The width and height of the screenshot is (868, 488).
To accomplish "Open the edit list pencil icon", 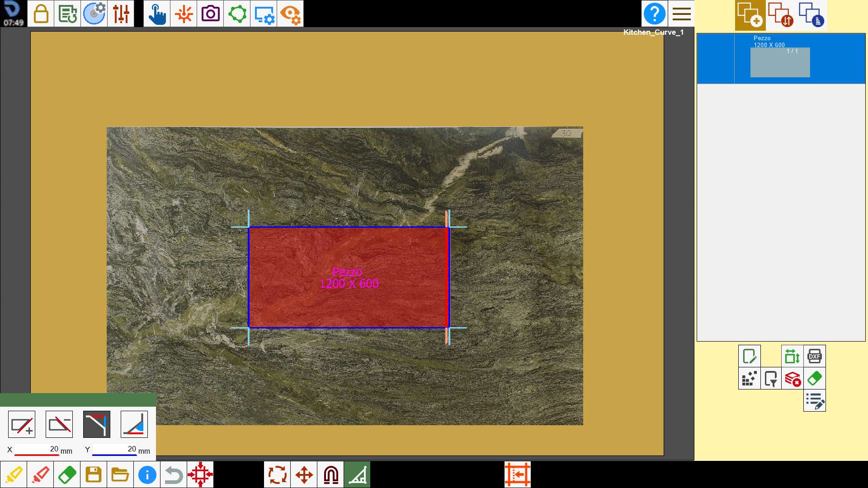I will pyautogui.click(x=814, y=400).
